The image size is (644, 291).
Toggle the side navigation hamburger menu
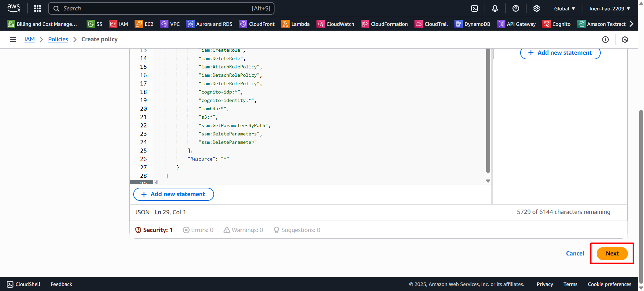[13, 40]
